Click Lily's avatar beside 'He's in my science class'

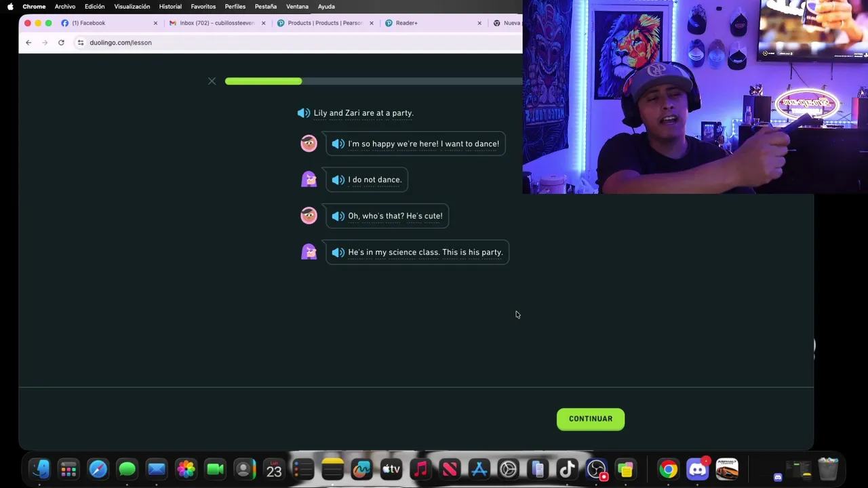(x=309, y=251)
